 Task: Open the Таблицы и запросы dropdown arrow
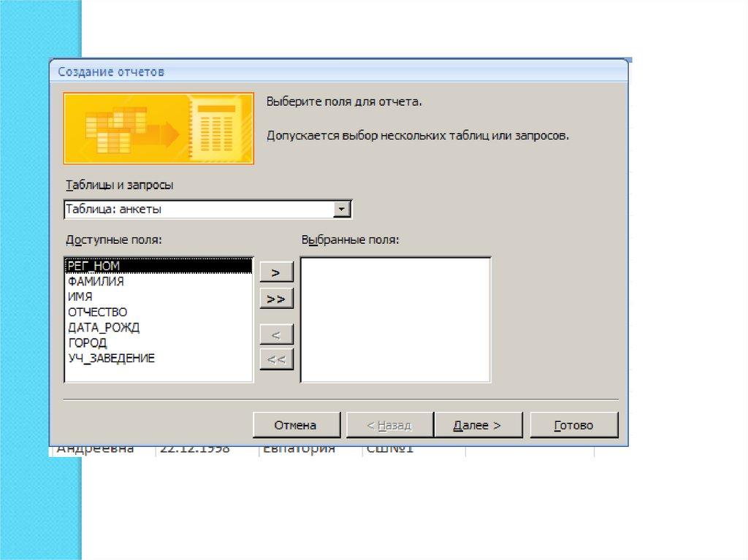coord(340,210)
